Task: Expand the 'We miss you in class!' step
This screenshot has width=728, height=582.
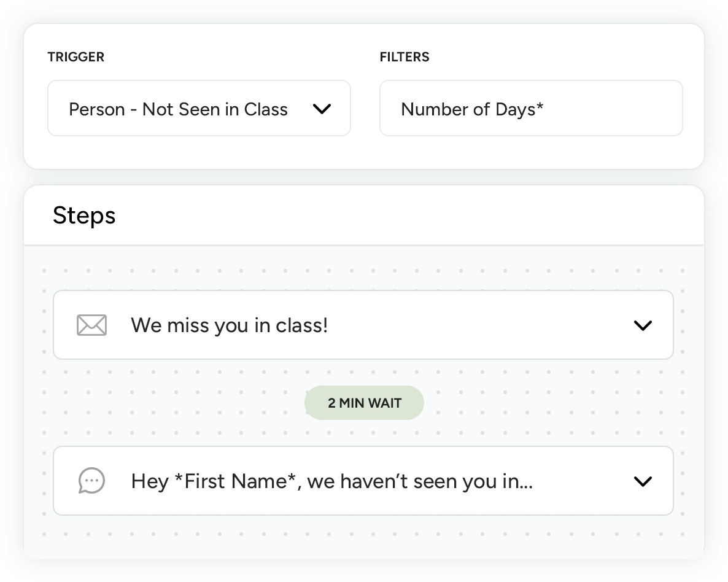Action: pyautogui.click(x=642, y=325)
